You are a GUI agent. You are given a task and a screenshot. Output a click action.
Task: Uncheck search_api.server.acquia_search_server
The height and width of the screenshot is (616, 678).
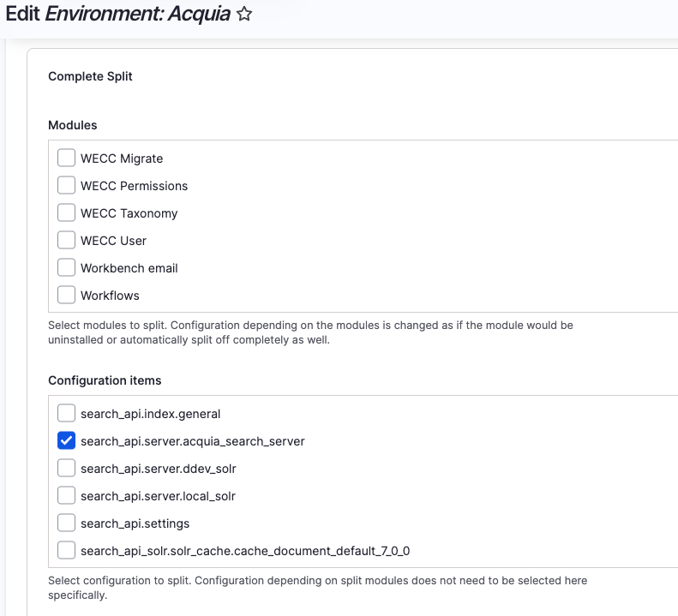click(66, 440)
